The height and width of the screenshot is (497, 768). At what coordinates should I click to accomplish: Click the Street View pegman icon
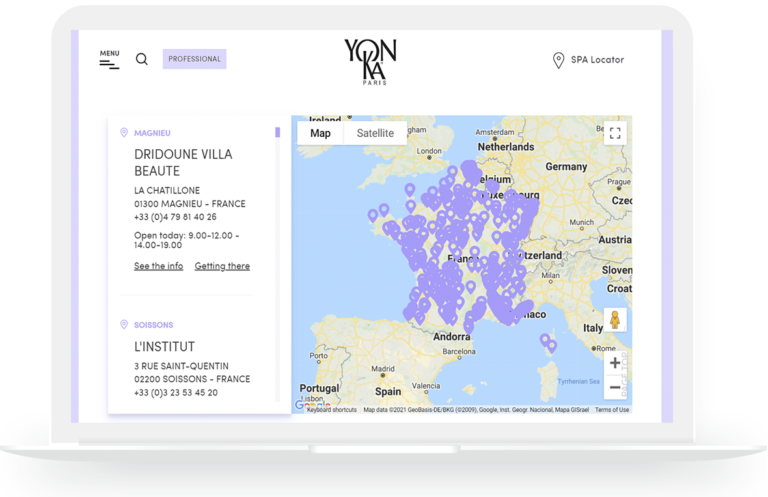pyautogui.click(x=614, y=320)
